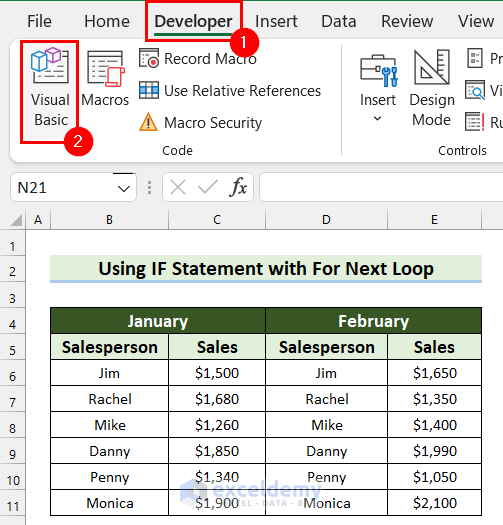The width and height of the screenshot is (503, 525).
Task: Click the Select All corner triangle
Action: (16, 221)
